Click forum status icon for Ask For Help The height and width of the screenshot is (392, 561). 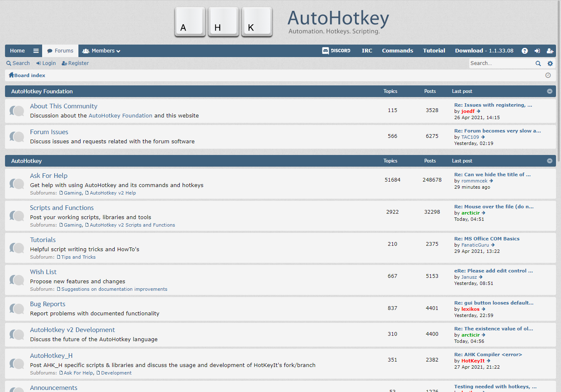(x=17, y=184)
